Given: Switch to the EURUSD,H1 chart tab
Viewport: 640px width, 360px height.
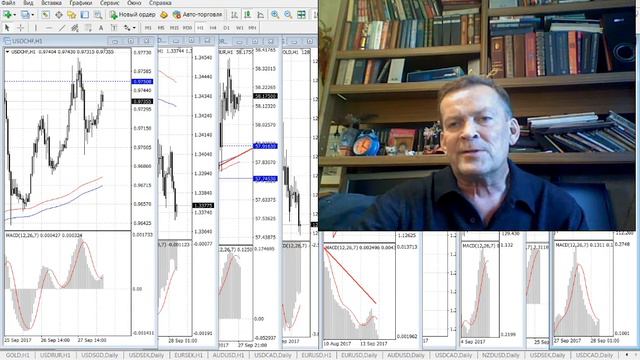Looking at the screenshot, I should click(x=316, y=356).
